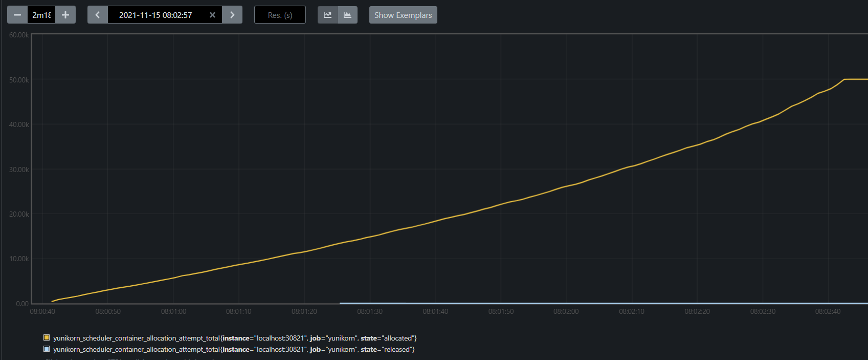Click the flat plateau of yellow line
Image resolution: width=868 pixels, height=360 pixels.
tap(856, 79)
